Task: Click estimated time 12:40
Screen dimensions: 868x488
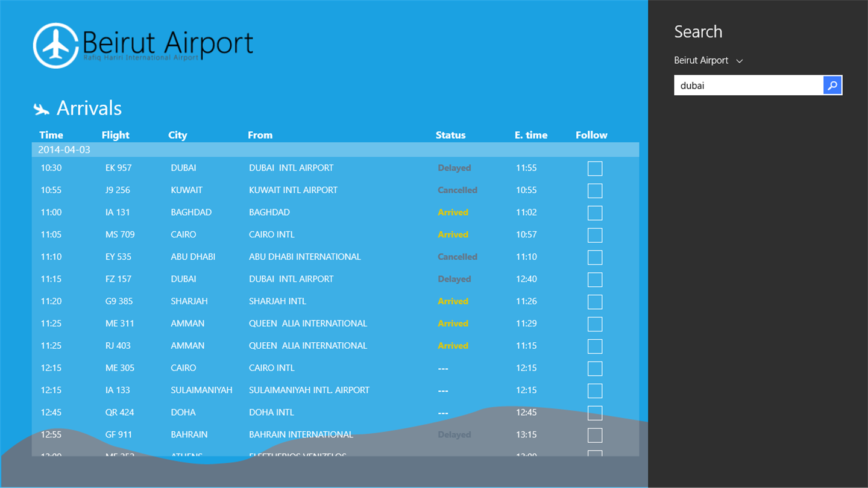Action: (526, 279)
